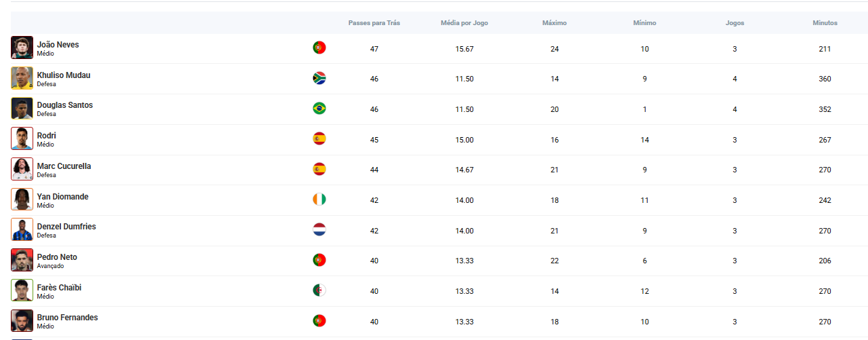Open Denzel Dumfries player link

[x=66, y=227]
